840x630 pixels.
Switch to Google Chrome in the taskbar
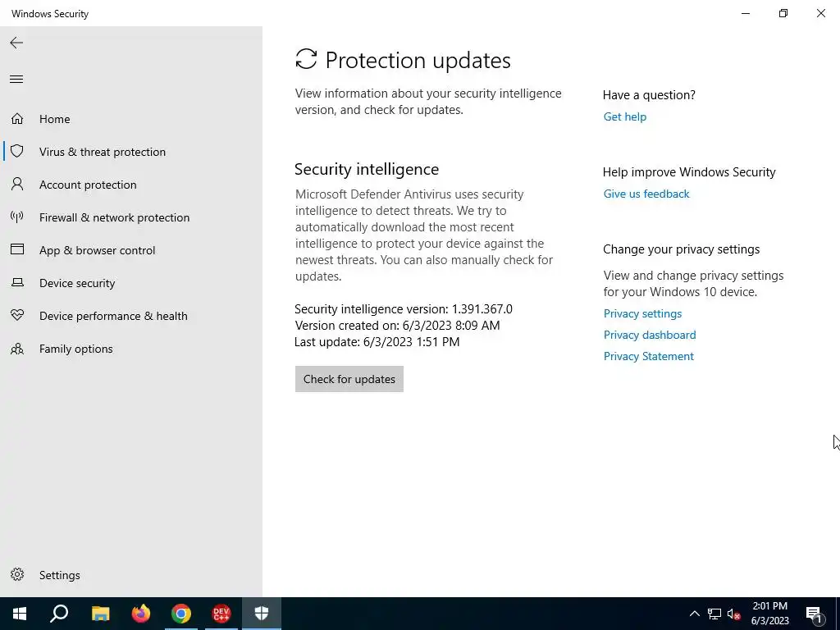[x=181, y=614]
